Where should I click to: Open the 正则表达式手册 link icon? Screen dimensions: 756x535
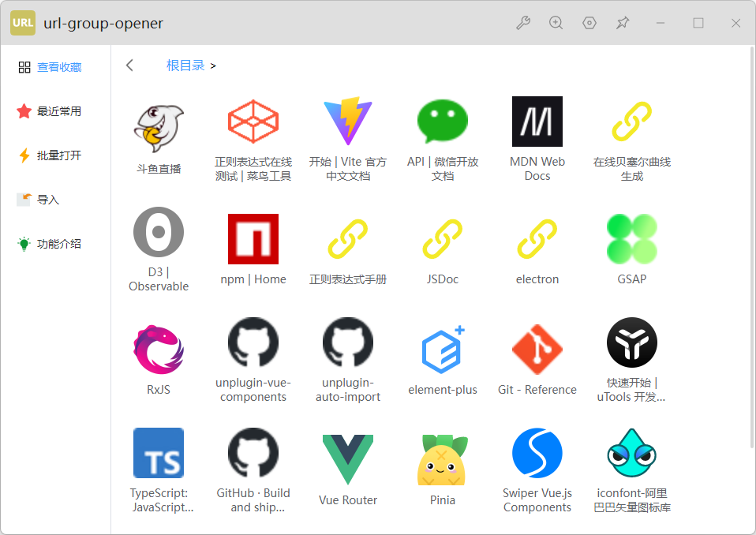348,239
